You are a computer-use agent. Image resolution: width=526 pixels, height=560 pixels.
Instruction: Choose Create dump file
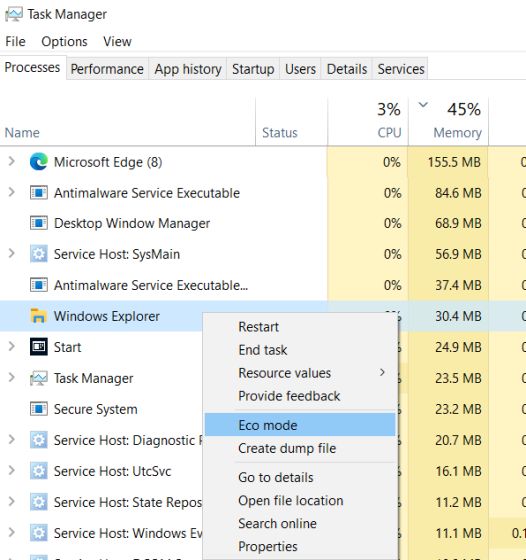300,448
